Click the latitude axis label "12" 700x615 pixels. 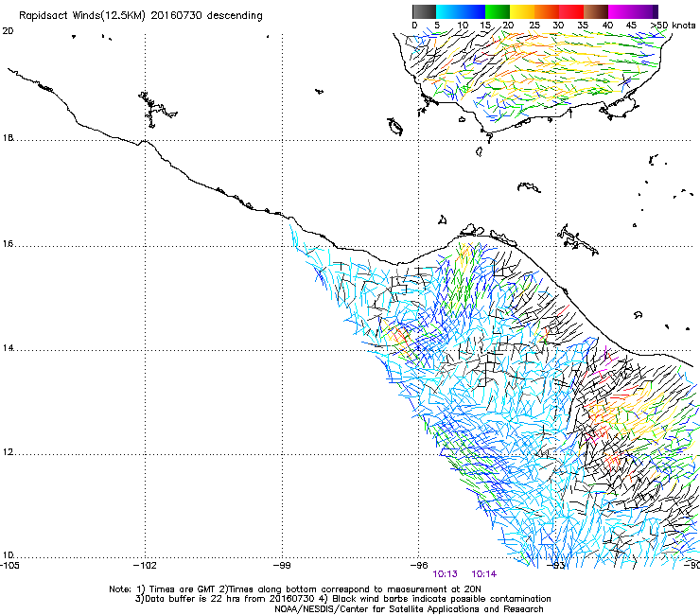[x=8, y=452]
